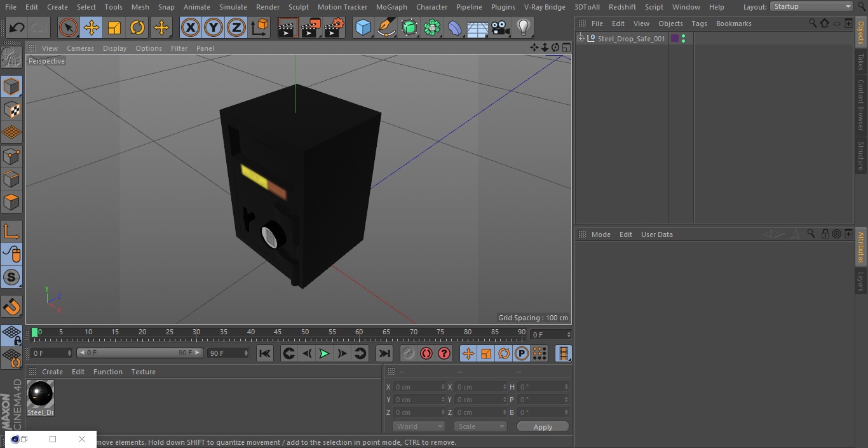Open the Attribute Manager Mode menu
Image resolution: width=868 pixels, height=448 pixels.
(x=600, y=234)
